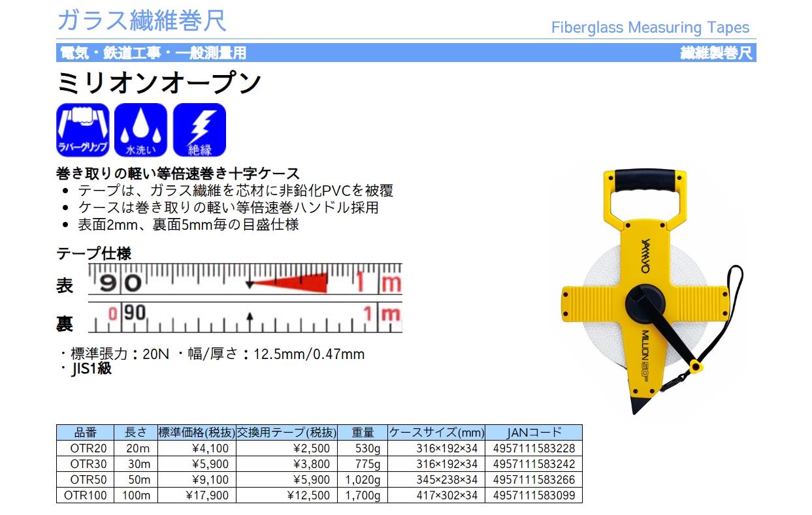Click the 530g weight cell
Screen dimensions: 812x515
(363, 448)
